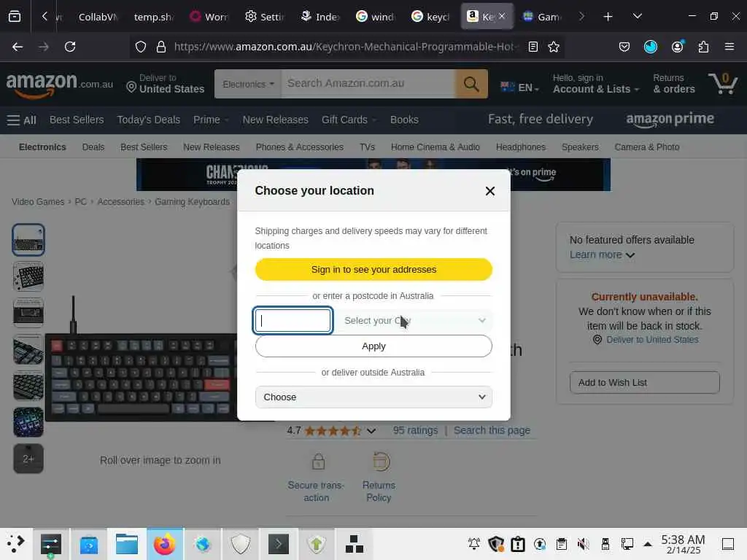Viewport: 747px width, 560px height.
Task: Open Best Sellers in main nav
Action: point(77,120)
